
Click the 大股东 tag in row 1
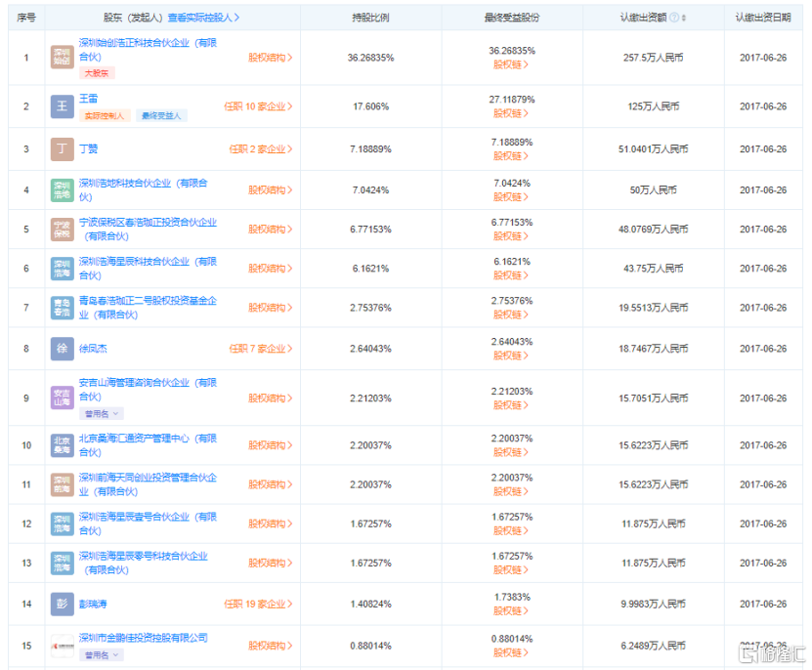(x=97, y=72)
